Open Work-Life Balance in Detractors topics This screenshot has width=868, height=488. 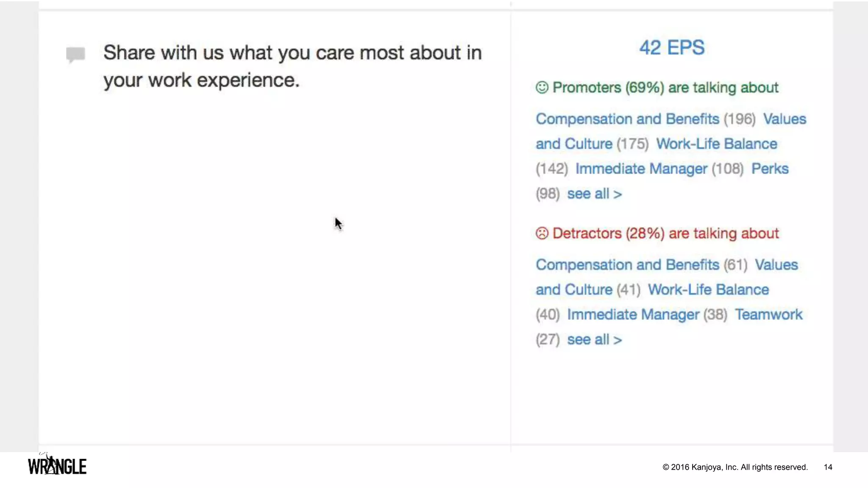pyautogui.click(x=708, y=290)
